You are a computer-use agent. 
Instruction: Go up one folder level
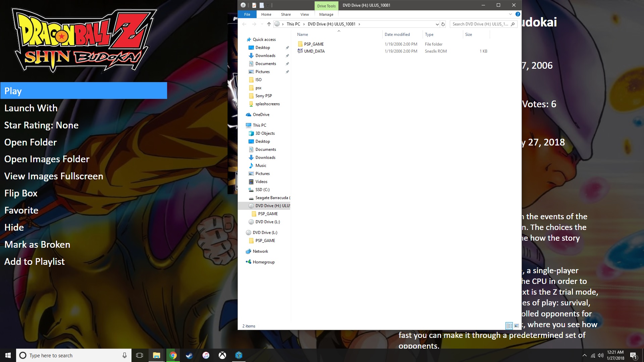(269, 24)
